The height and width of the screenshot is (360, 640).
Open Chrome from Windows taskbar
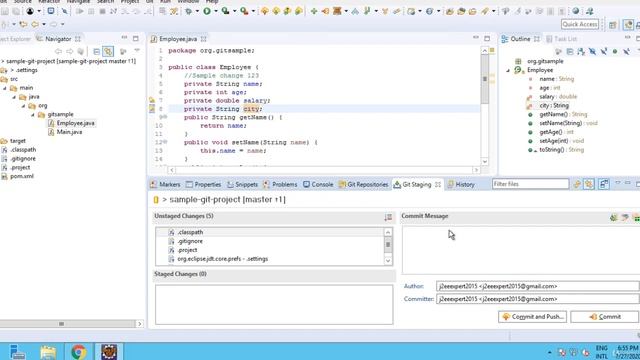click(x=78, y=351)
